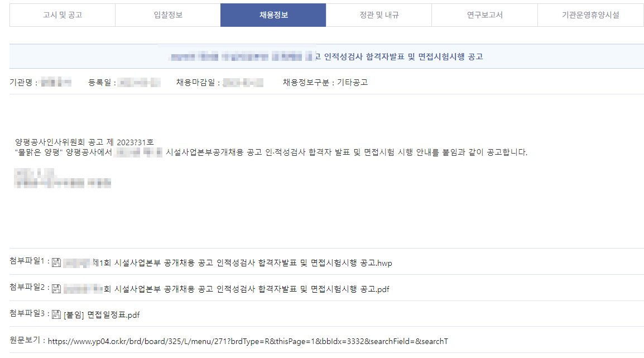This screenshot has width=644, height=358.
Task: Open the 고시 및 공고 tab
Action: pos(63,15)
